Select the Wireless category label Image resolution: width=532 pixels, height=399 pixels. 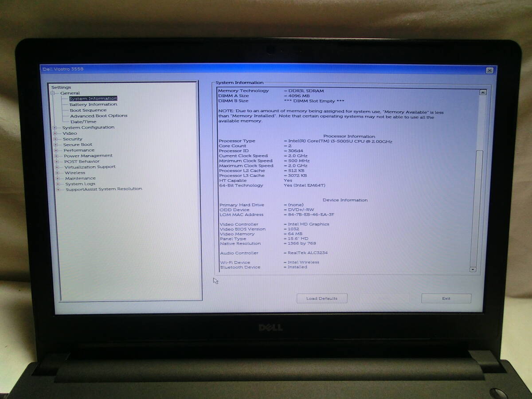tap(75, 173)
